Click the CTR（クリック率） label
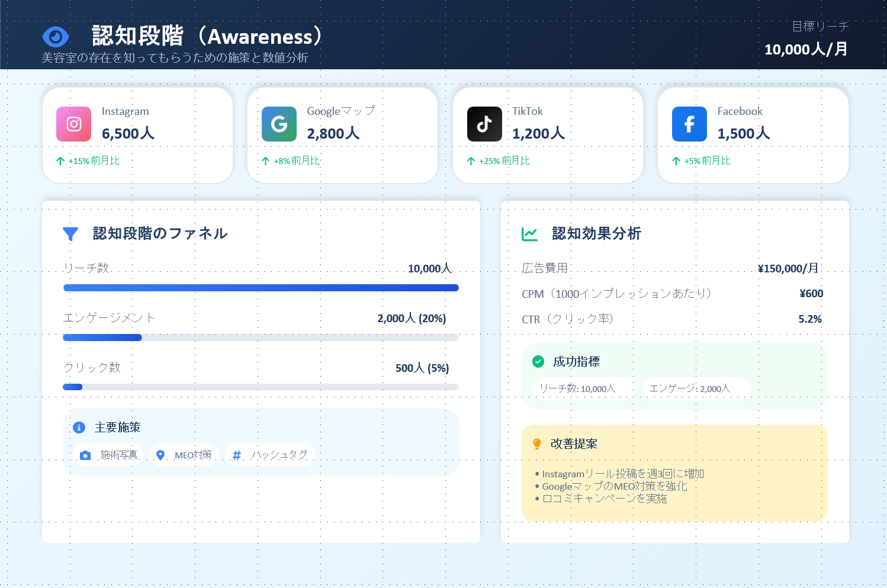This screenshot has height=588, width=887. (x=568, y=319)
